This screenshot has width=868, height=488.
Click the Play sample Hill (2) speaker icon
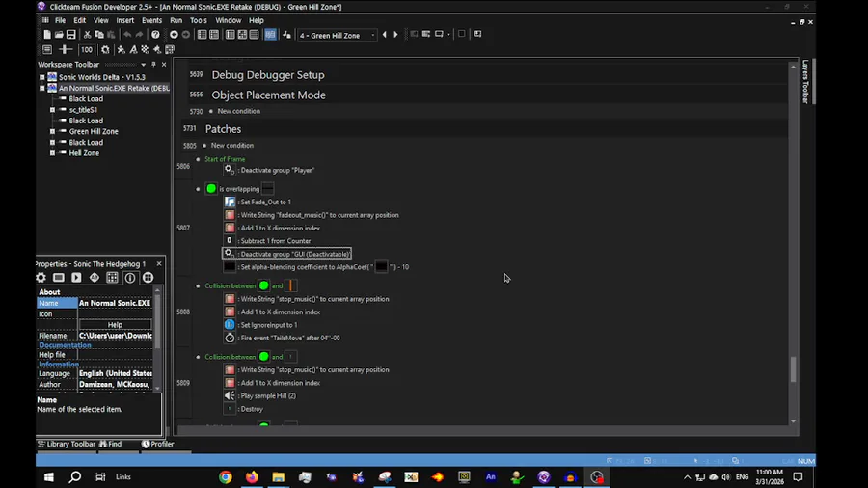(x=230, y=395)
